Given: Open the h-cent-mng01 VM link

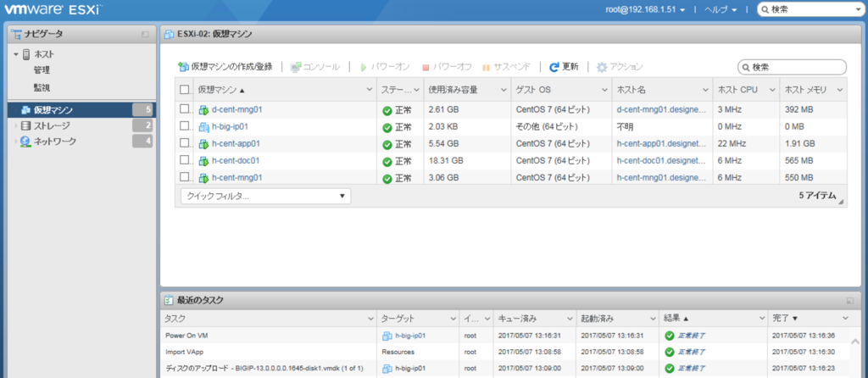Looking at the screenshot, I should [x=237, y=178].
